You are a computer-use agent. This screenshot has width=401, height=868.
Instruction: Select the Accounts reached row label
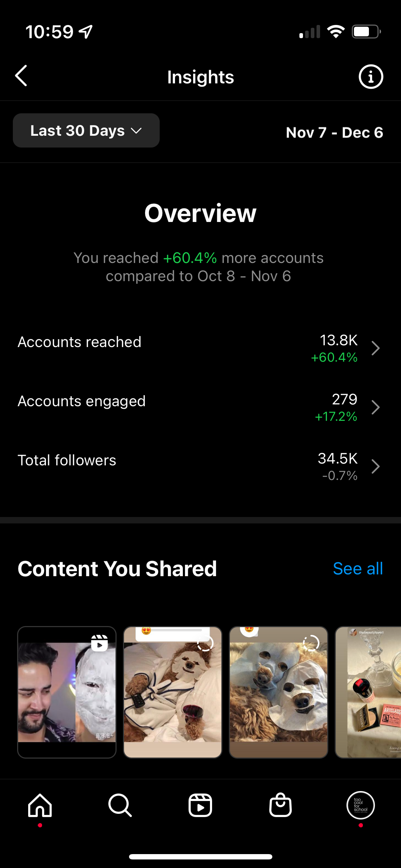point(79,342)
